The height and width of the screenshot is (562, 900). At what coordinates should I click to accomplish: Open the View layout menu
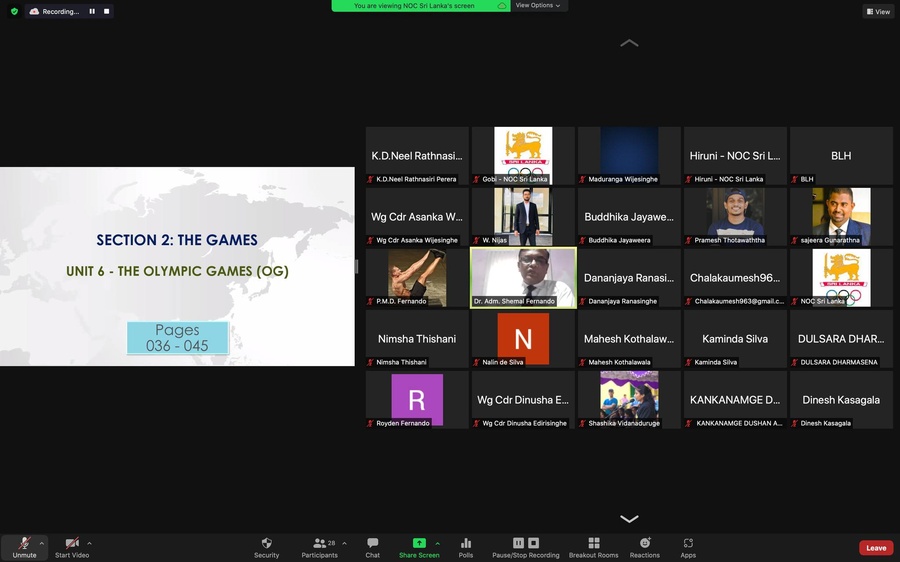[878, 11]
